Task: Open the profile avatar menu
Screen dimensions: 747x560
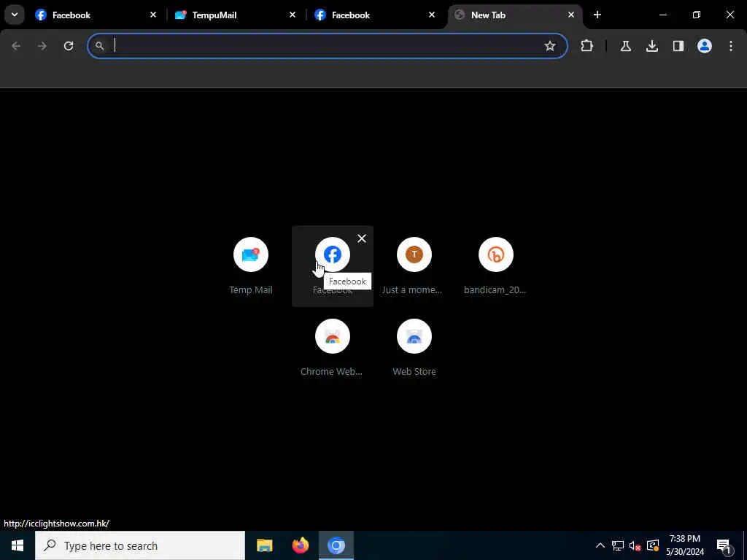Action: click(705, 46)
